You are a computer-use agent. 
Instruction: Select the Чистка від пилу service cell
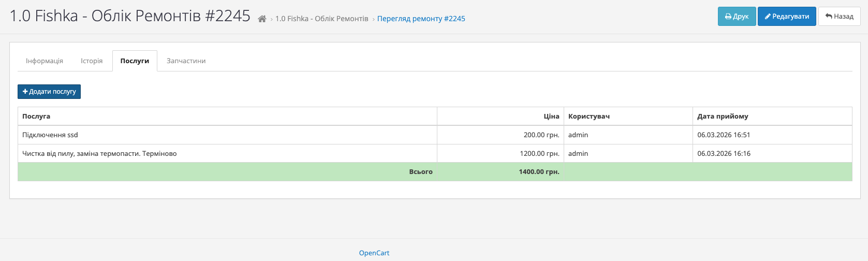pos(227,153)
